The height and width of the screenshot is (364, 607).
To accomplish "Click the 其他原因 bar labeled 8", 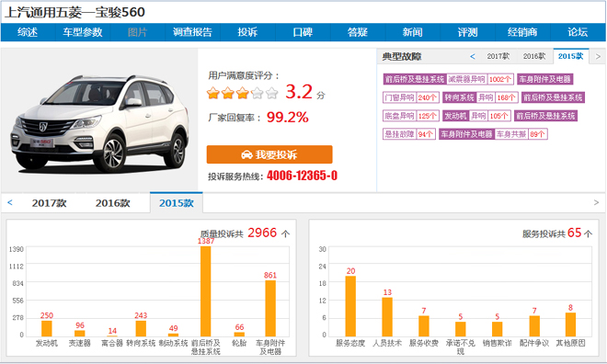I will tap(570, 324).
